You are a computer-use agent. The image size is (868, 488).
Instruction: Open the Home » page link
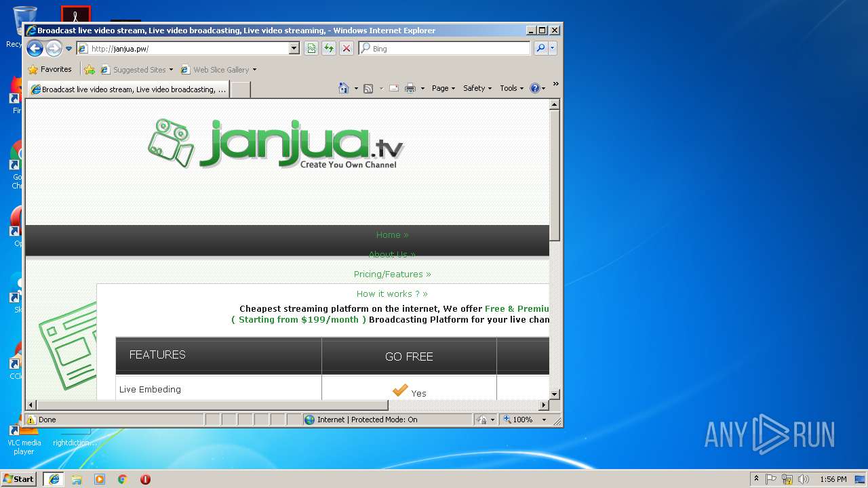[x=392, y=235]
